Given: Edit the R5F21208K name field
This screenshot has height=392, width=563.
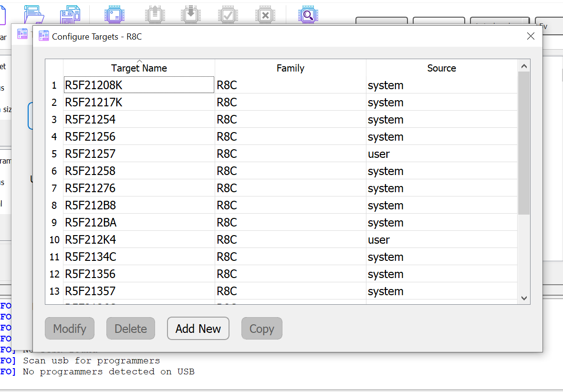Looking at the screenshot, I should 138,84.
